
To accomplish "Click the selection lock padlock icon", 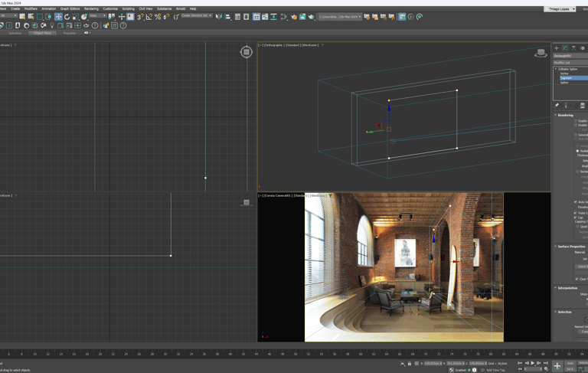I will click(x=410, y=364).
